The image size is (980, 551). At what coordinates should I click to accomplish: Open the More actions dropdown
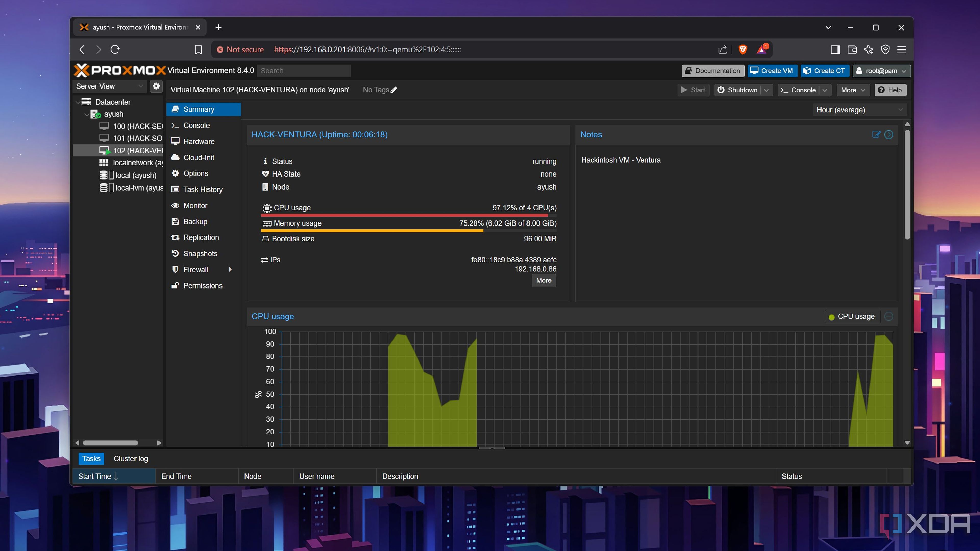(853, 90)
